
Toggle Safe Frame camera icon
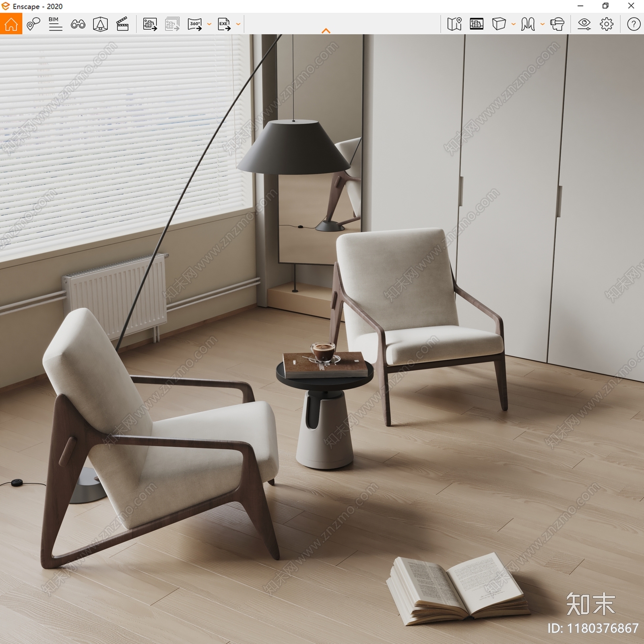pyautogui.click(x=100, y=24)
